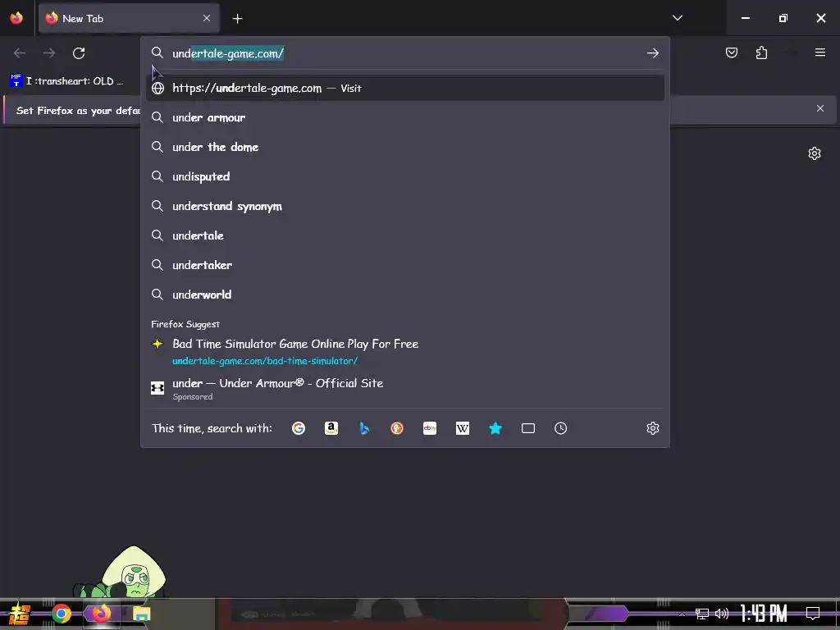The height and width of the screenshot is (630, 840).
Task: Search bookmarks via star icon
Action: [x=495, y=428]
